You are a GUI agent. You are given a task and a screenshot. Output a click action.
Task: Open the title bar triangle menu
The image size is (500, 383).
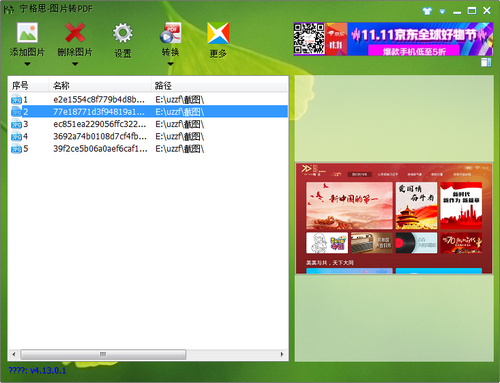pos(442,12)
